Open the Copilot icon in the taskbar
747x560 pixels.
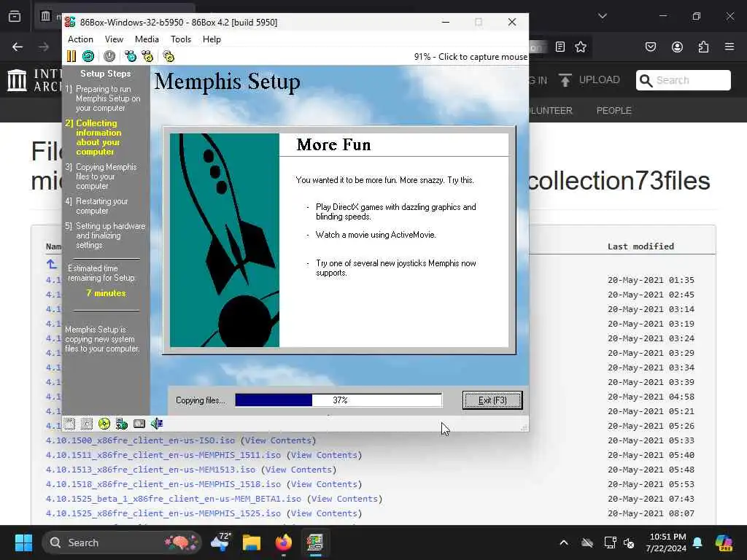coord(724,542)
